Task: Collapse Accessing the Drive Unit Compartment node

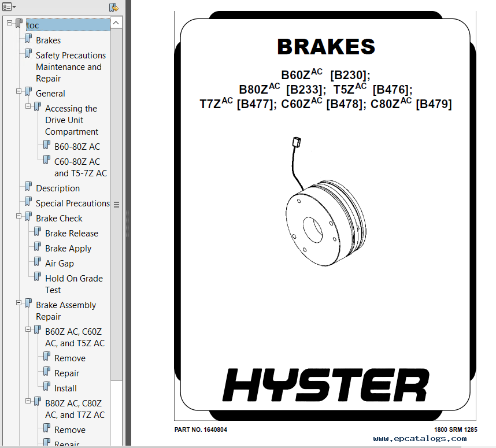Action: pos(28,106)
